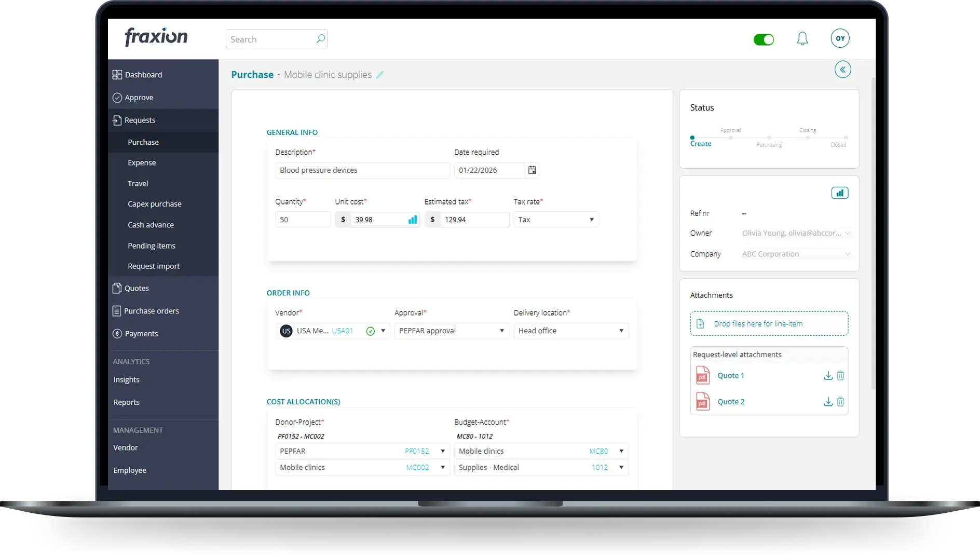Open the Tax rate dropdown
Viewport: 980px width, 558px height.
556,220
